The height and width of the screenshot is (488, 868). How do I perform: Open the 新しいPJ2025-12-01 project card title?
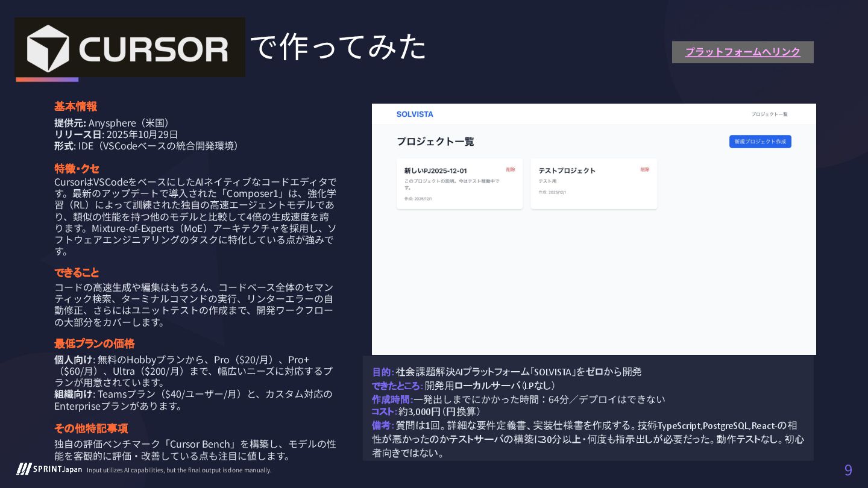(435, 171)
